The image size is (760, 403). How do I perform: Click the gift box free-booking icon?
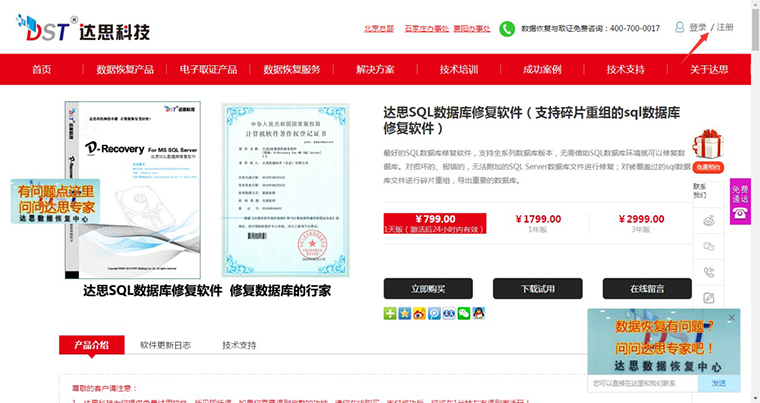pyautogui.click(x=708, y=145)
